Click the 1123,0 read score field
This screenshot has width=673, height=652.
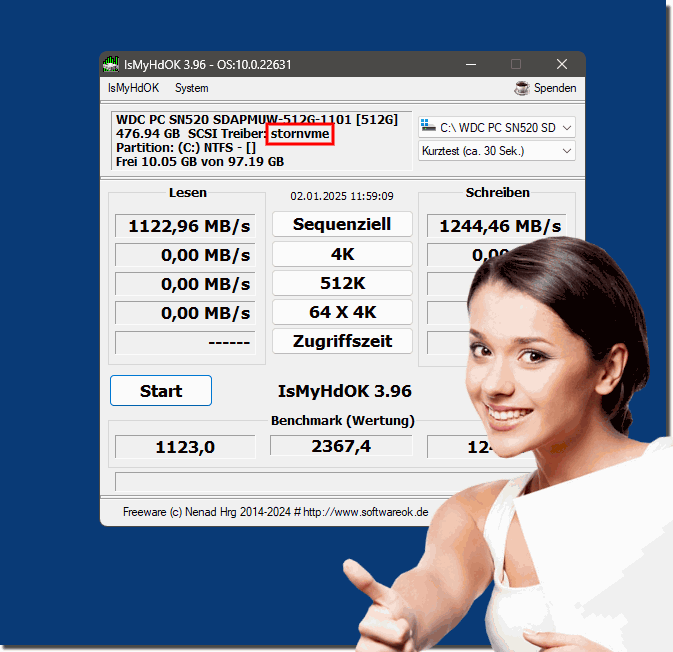point(185,447)
